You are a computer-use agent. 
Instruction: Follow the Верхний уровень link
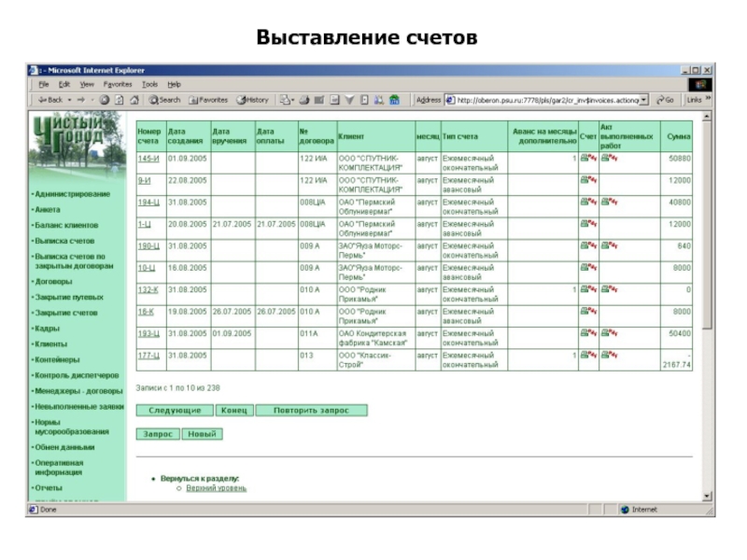[x=216, y=488]
